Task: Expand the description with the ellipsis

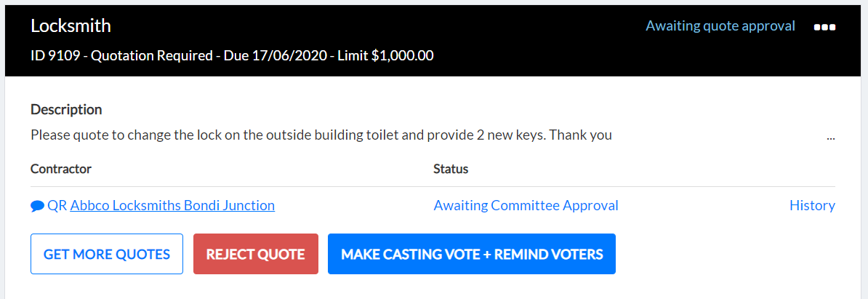Action: [830, 136]
